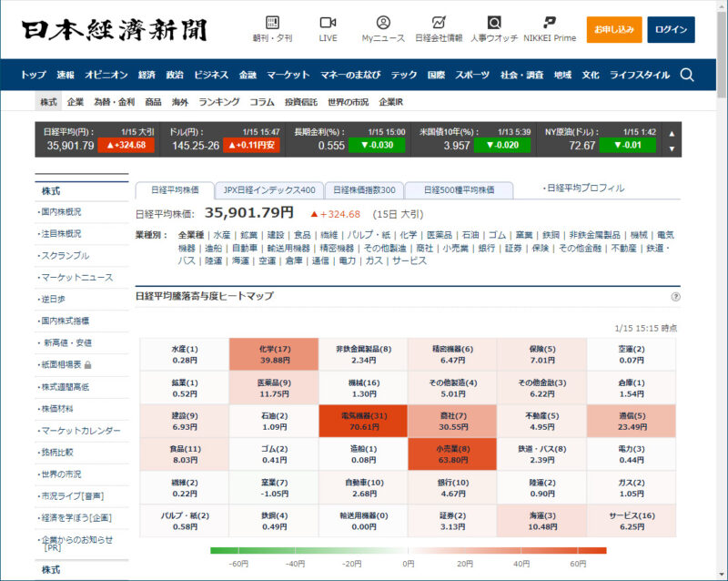
Task: Click the 日本経済新聞 logo
Action: coord(115,29)
